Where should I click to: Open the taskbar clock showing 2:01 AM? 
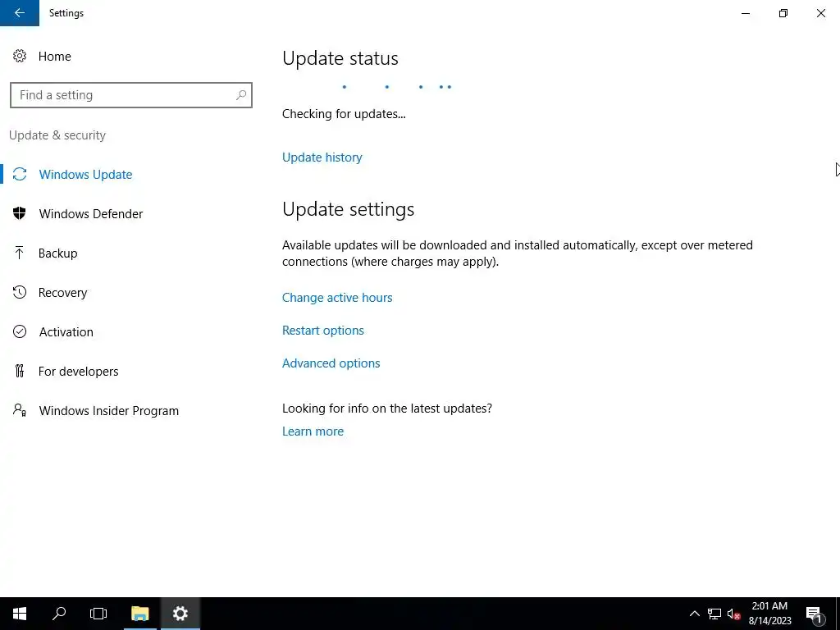tap(769, 614)
